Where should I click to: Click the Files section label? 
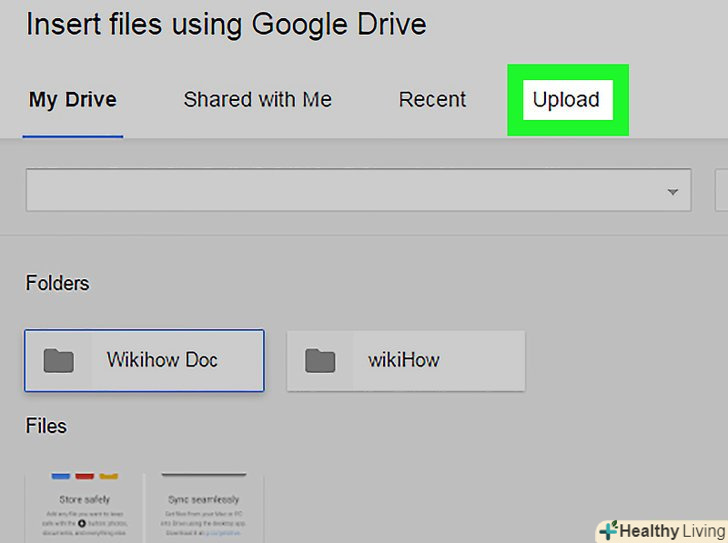pos(46,426)
